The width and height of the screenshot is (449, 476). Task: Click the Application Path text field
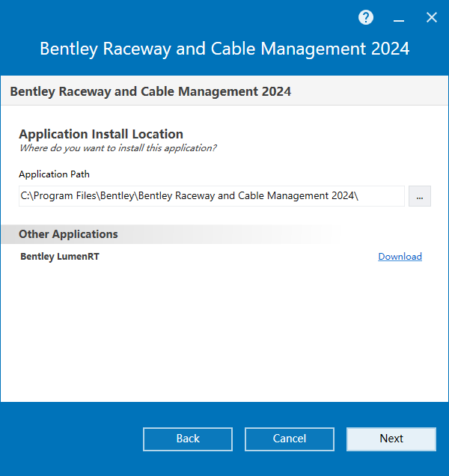coord(212,196)
